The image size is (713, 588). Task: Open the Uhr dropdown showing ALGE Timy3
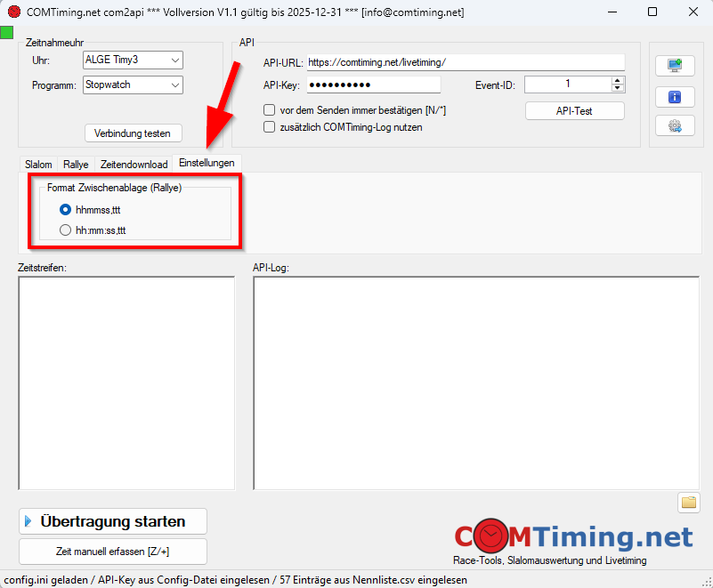(133, 60)
